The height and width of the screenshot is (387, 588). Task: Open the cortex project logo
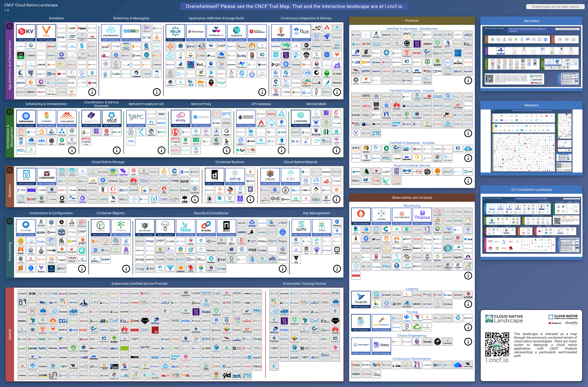381,216
